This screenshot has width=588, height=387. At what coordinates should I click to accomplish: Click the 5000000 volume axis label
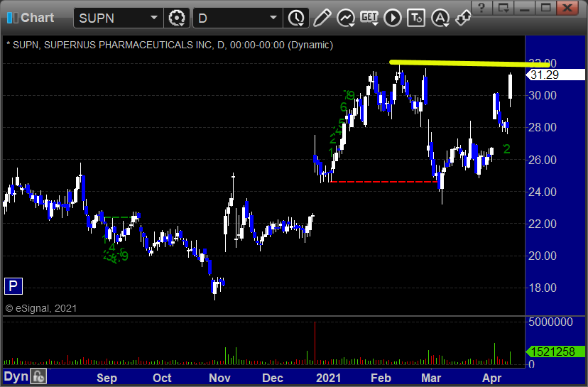click(550, 322)
